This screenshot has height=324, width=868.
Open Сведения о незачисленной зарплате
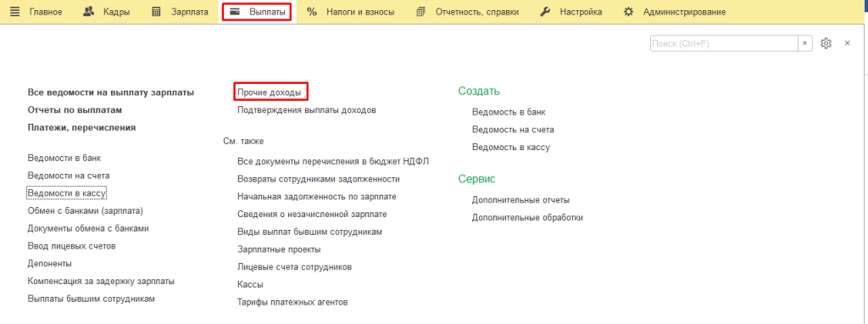click(312, 215)
